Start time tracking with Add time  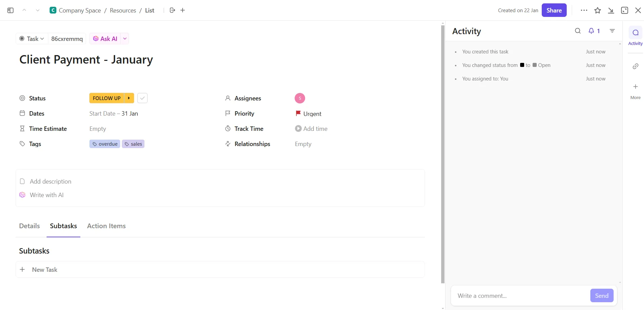coord(311,129)
